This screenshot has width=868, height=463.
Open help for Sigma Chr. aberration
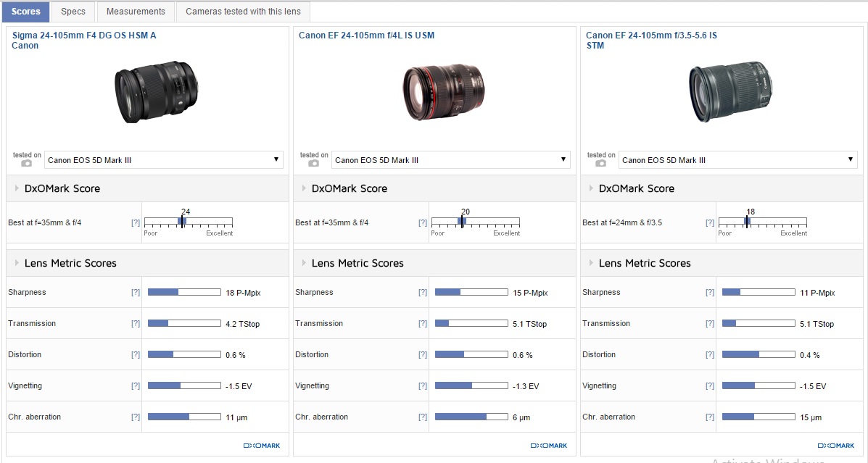point(136,417)
